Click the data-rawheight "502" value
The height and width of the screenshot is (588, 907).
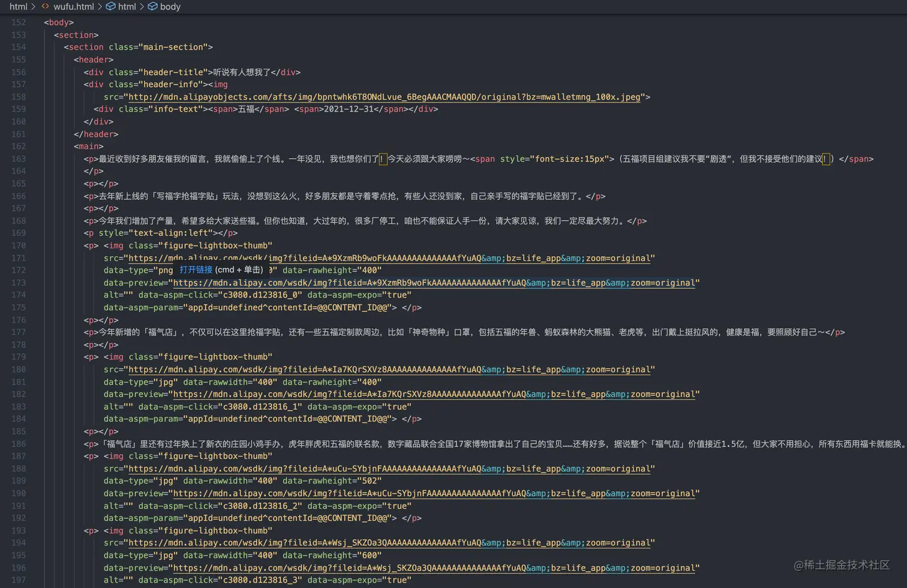(370, 481)
